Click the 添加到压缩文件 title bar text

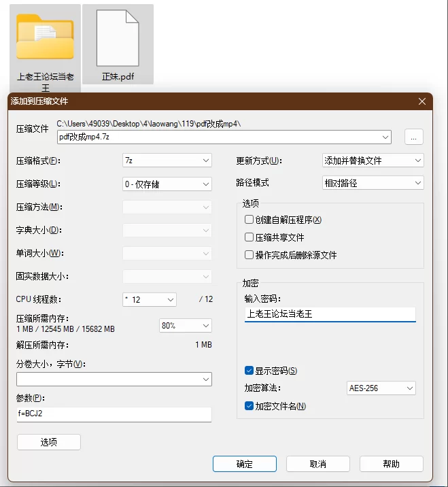click(39, 101)
